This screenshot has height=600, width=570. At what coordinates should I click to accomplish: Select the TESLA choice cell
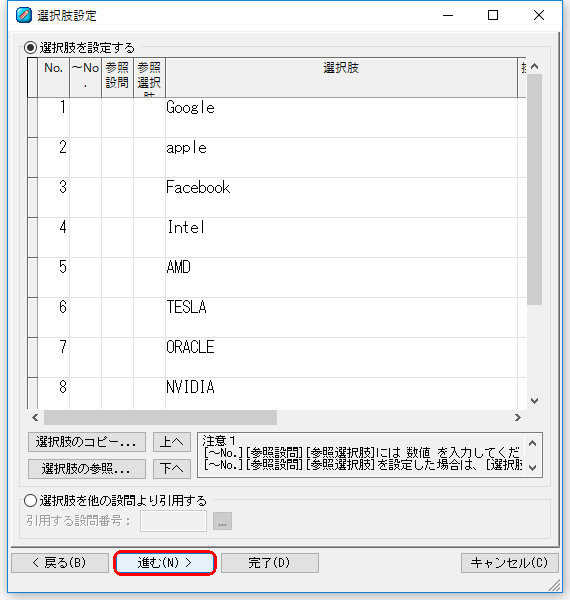(341, 317)
